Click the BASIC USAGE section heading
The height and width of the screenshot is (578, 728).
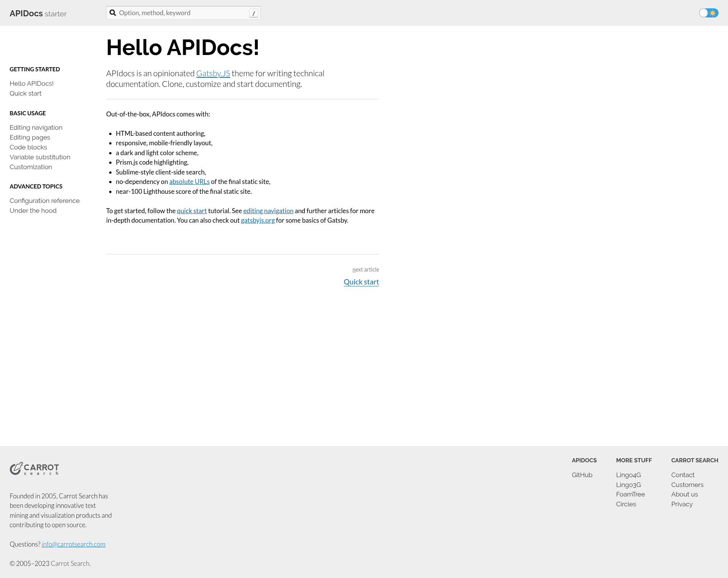(28, 113)
